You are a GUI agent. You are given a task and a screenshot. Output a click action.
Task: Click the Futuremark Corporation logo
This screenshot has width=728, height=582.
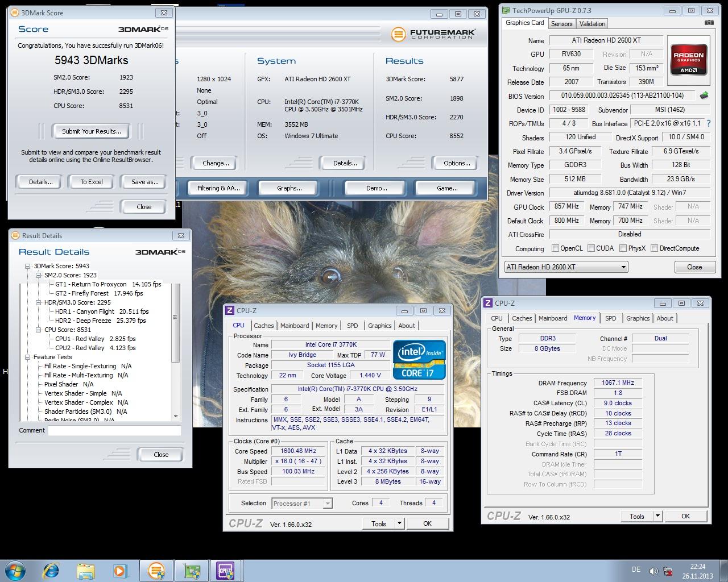click(433, 34)
